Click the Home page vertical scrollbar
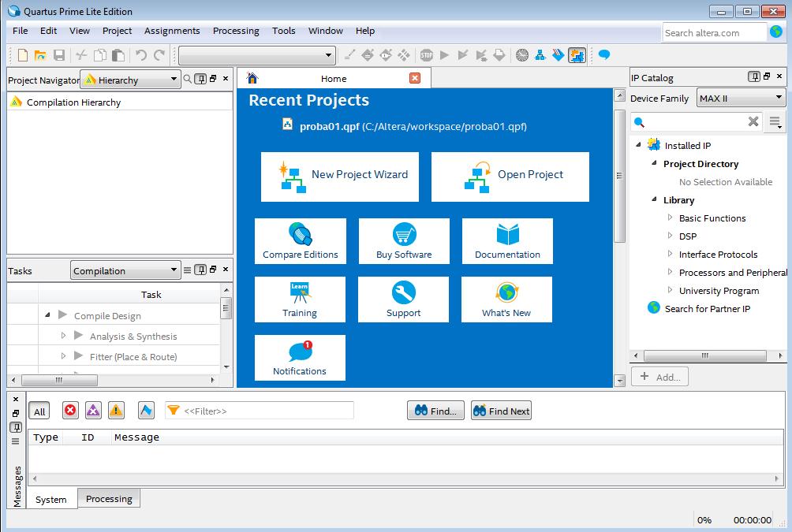This screenshot has height=532, width=792. tap(620, 177)
